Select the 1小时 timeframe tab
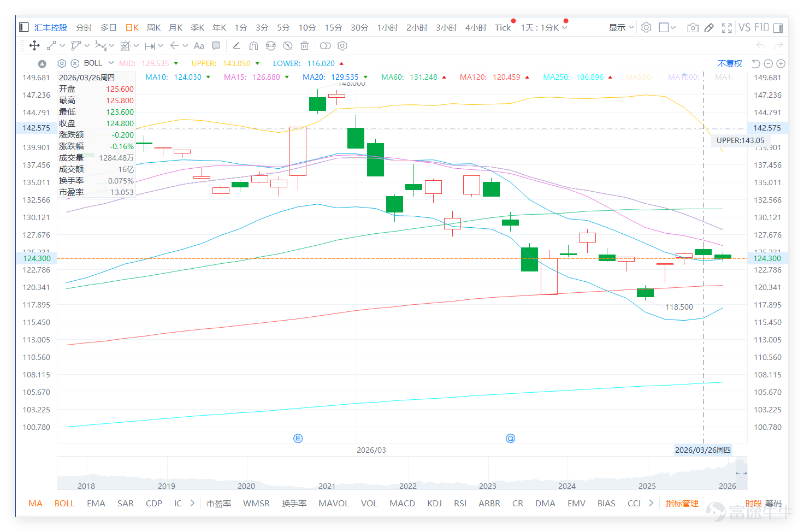 [388, 27]
